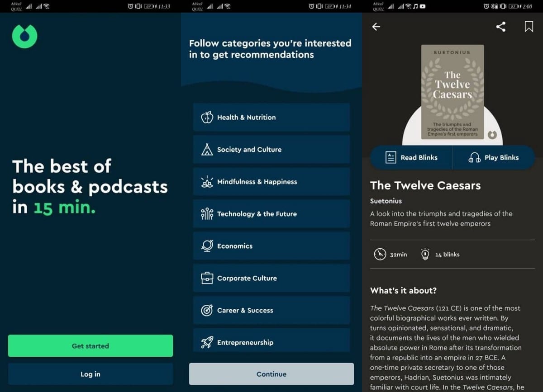This screenshot has height=392, width=543.
Task: Tap The Twelve Caesars book cover
Action: pyautogui.click(x=452, y=93)
